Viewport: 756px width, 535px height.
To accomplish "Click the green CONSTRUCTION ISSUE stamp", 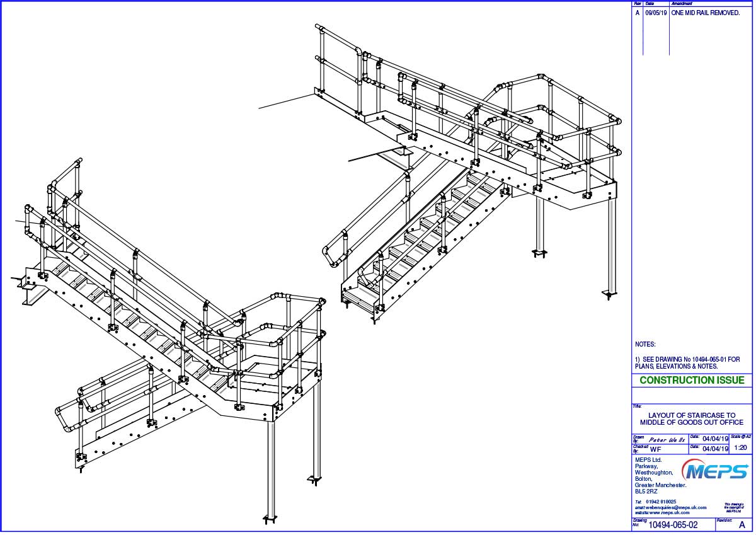I will 692,381.
